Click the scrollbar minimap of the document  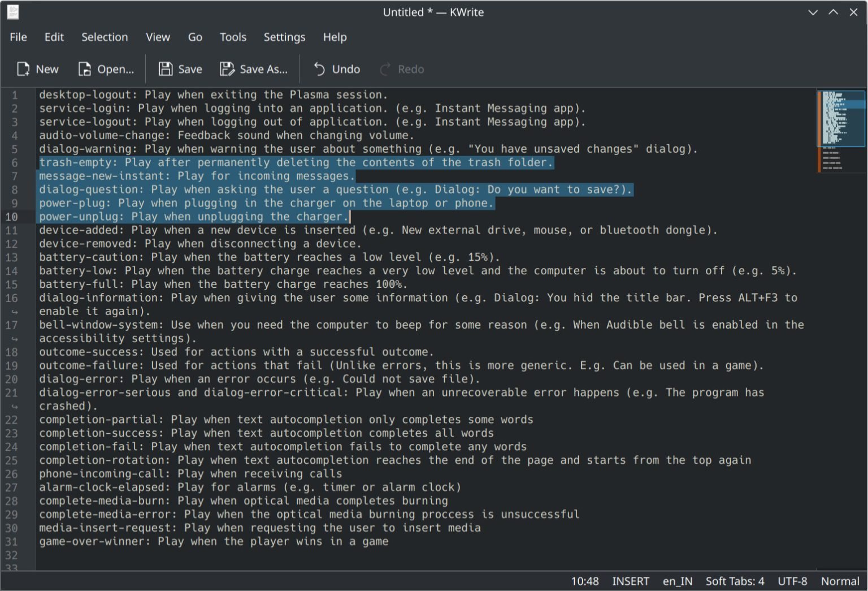(840, 130)
